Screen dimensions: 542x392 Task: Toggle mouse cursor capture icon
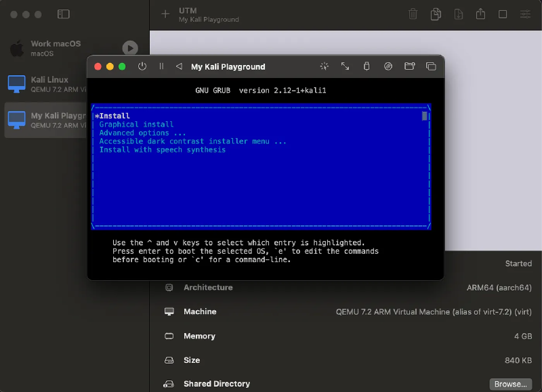[324, 66]
